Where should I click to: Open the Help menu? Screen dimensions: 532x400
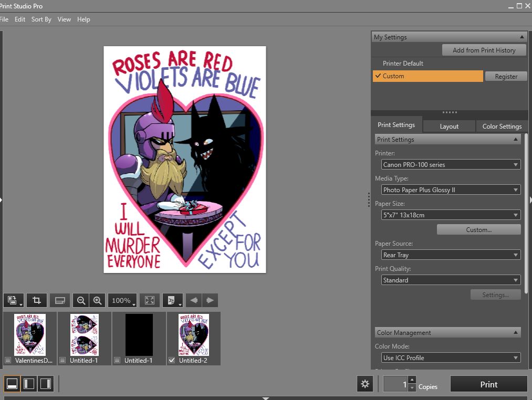click(x=84, y=19)
